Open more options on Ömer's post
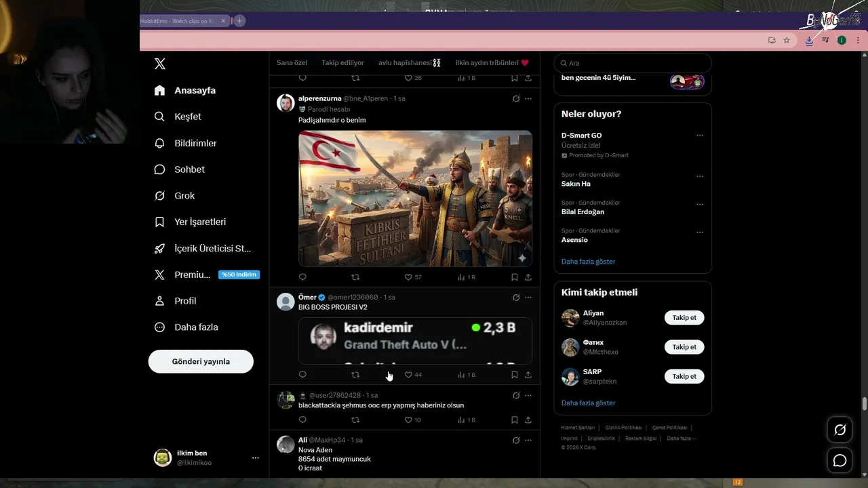868x488 pixels. [x=528, y=298]
